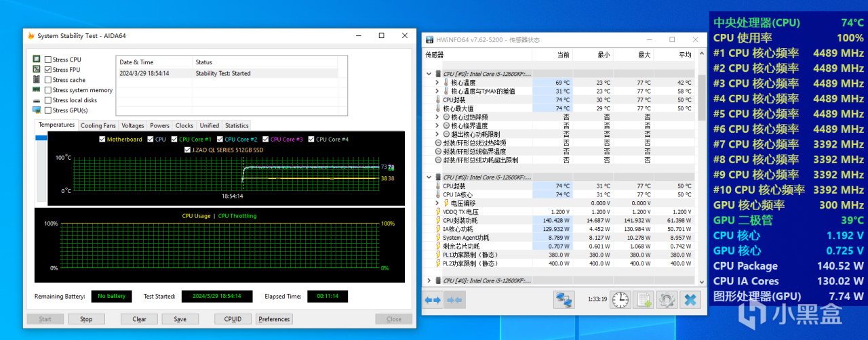This screenshot has width=868, height=340.
Task: Expand the 核心温度与TjMAX的差值 row
Action: tap(437, 91)
